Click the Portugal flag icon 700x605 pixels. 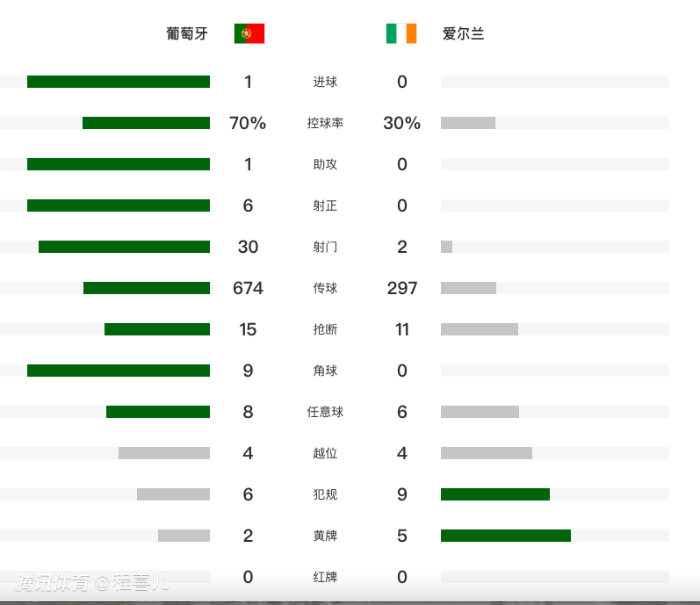coord(249,34)
